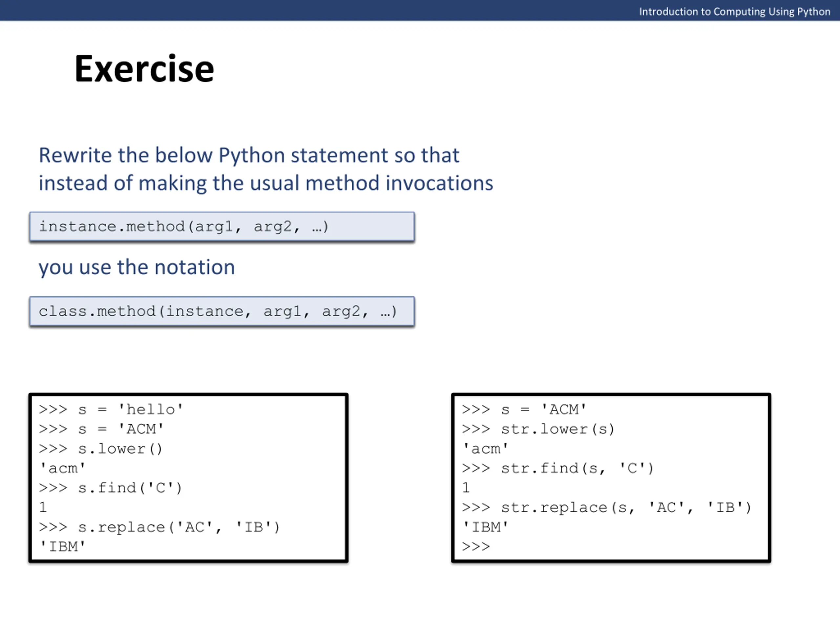Select the 'instance.method(arg1, arg2, …)' code box
Screen dimensions: 840x630
click(x=222, y=227)
